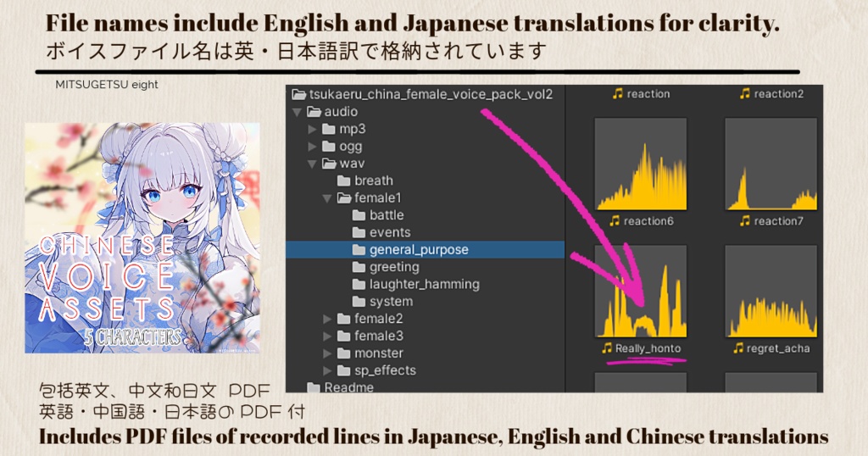
Task: Select the female1 tree row label
Action: click(378, 197)
